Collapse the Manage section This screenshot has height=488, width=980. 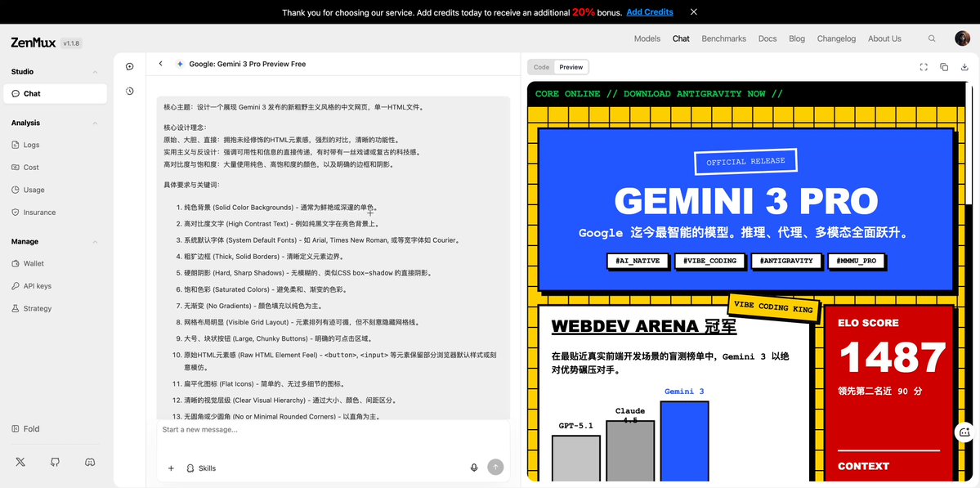point(95,242)
